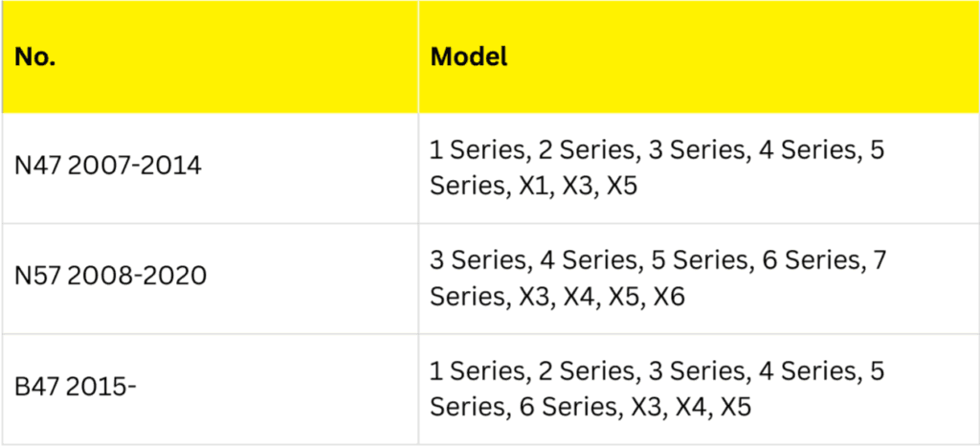Click the "2015-" year text

(x=103, y=388)
